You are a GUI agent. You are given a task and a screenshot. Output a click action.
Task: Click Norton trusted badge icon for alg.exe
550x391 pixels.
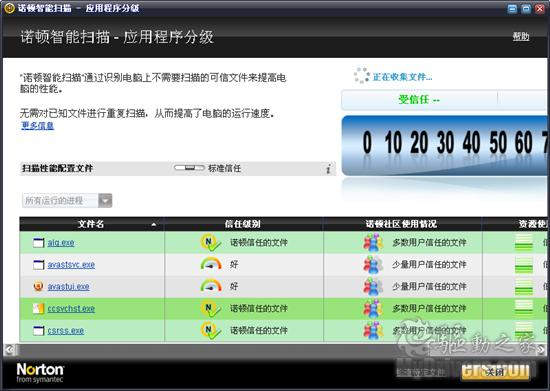pos(210,242)
